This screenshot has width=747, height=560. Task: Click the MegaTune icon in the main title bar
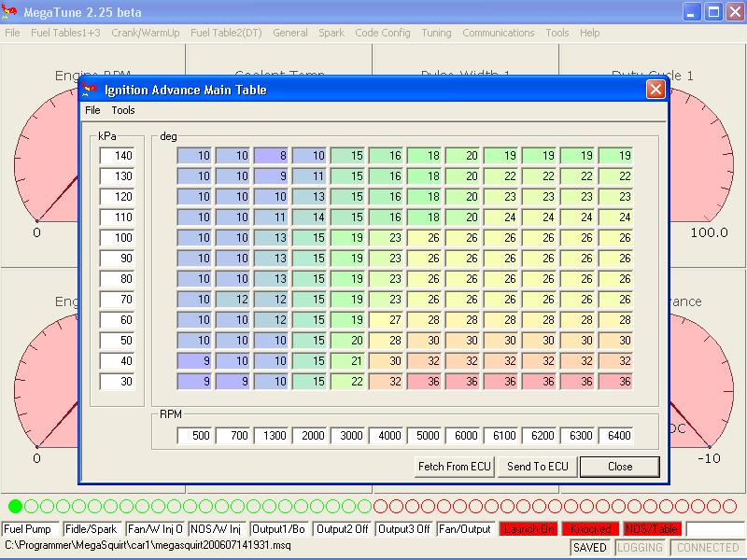9,11
